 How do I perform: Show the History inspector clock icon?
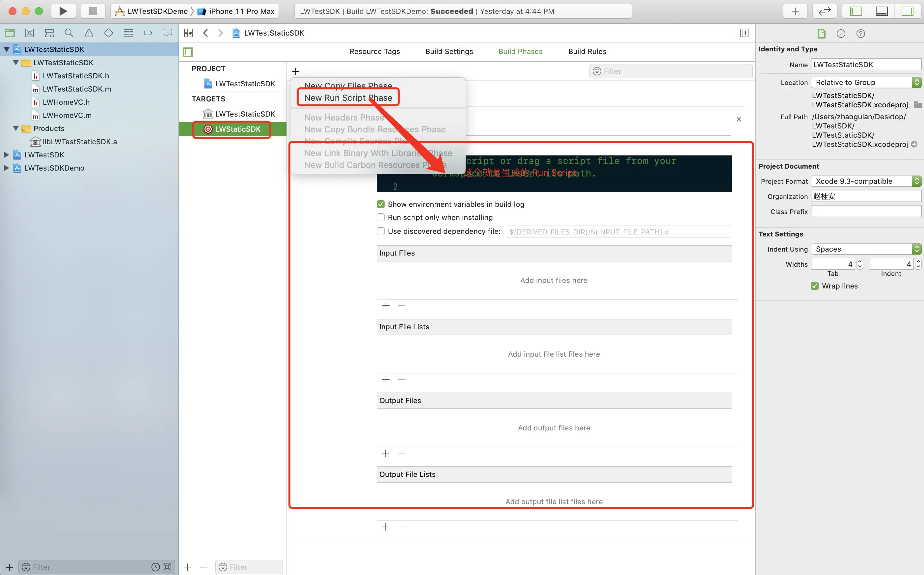point(841,34)
